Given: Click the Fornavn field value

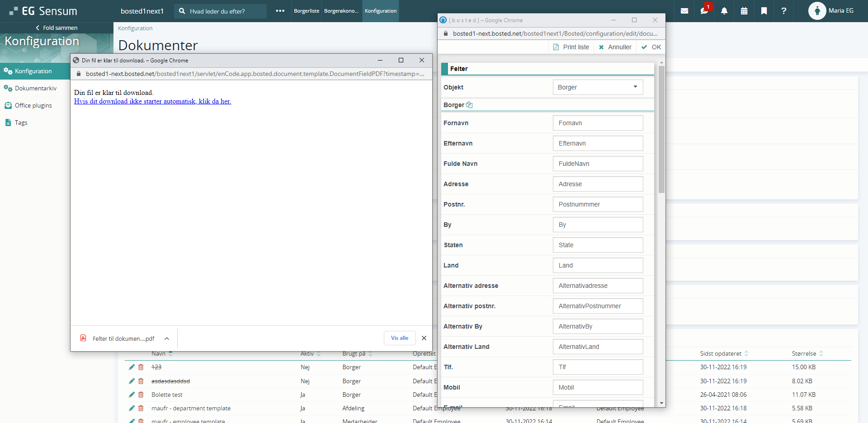Looking at the screenshot, I should coord(598,123).
